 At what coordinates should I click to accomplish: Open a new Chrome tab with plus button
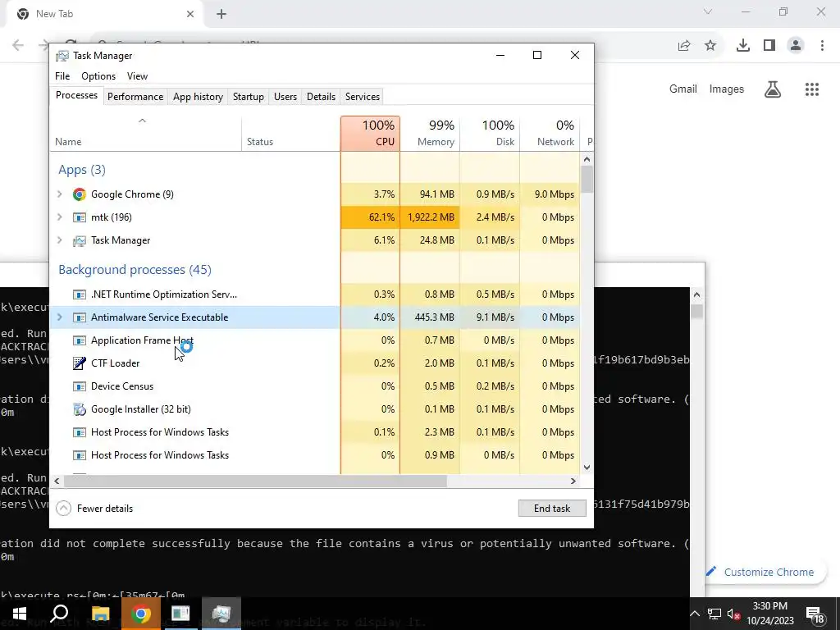click(x=221, y=14)
